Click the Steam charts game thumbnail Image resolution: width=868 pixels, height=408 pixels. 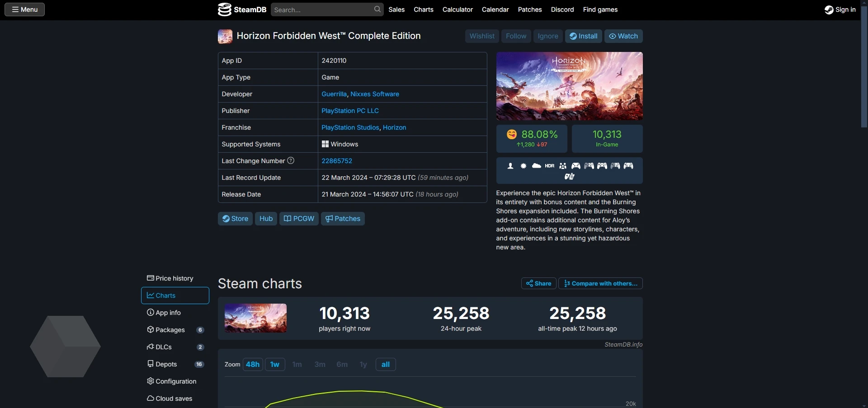tap(255, 318)
